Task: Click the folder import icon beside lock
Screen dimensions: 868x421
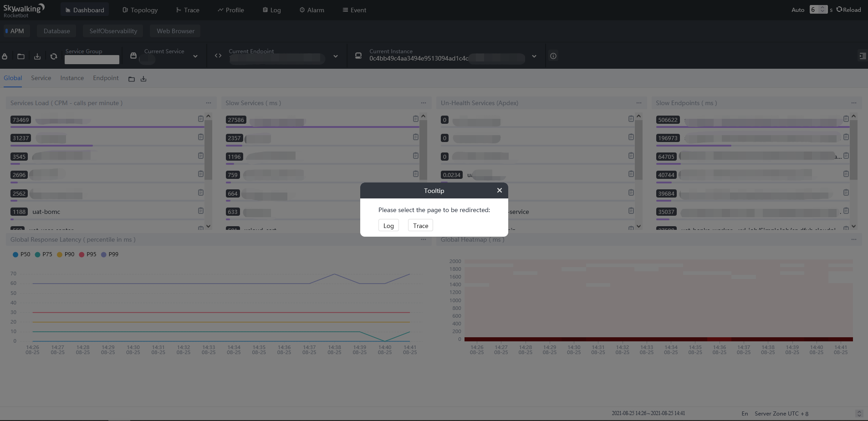Action: click(x=21, y=56)
